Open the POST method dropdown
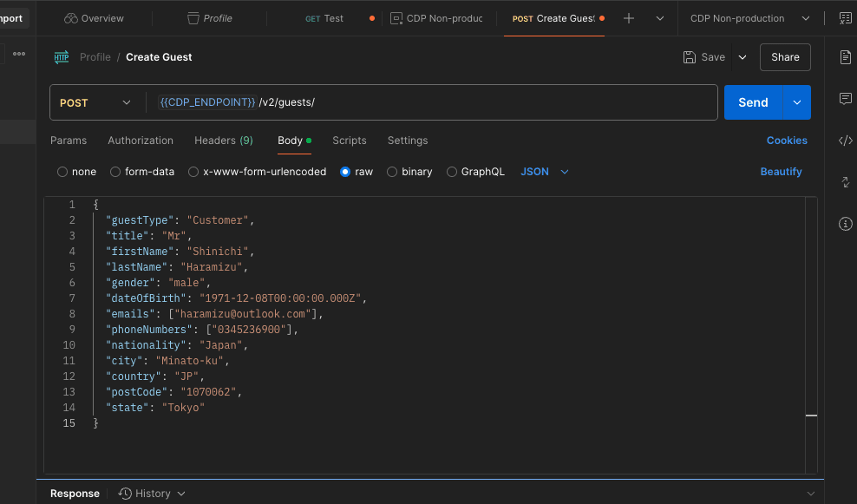The image size is (857, 504). point(95,102)
